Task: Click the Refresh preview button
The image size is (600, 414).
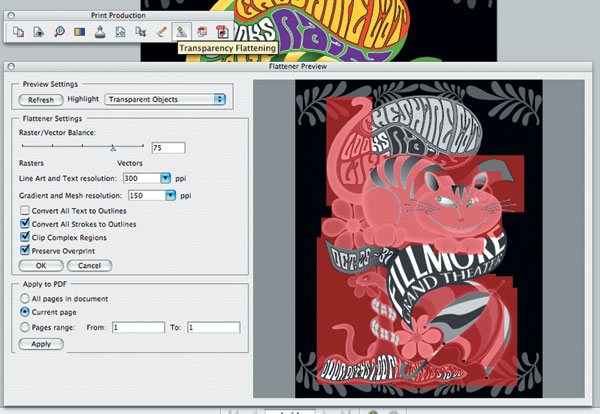Action: click(x=41, y=100)
